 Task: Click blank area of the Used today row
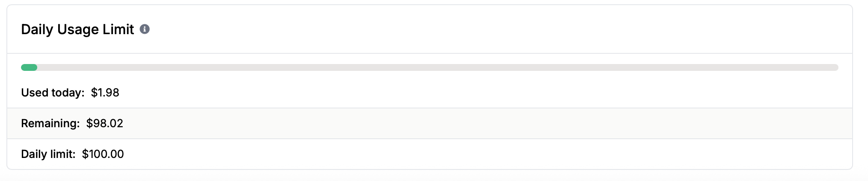(471, 93)
